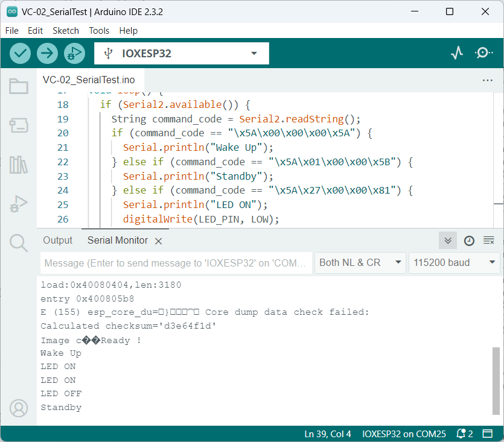Image resolution: width=504 pixels, height=442 pixels.
Task: Open the Search panel in sidebar
Action: click(x=19, y=243)
